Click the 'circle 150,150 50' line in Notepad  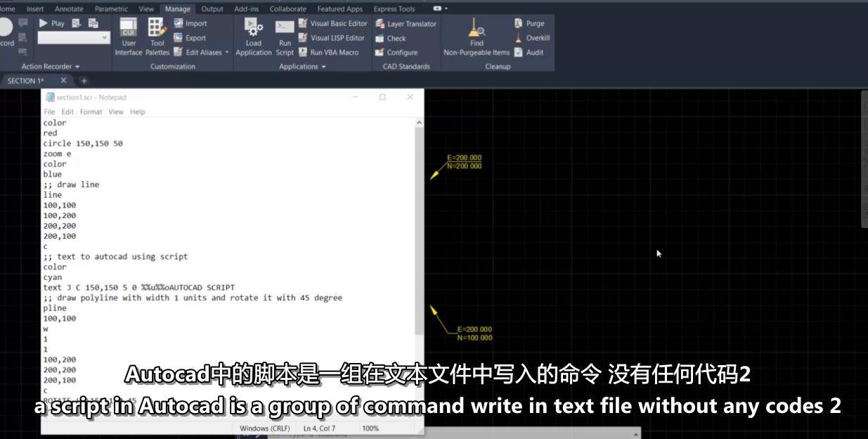pyautogui.click(x=83, y=143)
